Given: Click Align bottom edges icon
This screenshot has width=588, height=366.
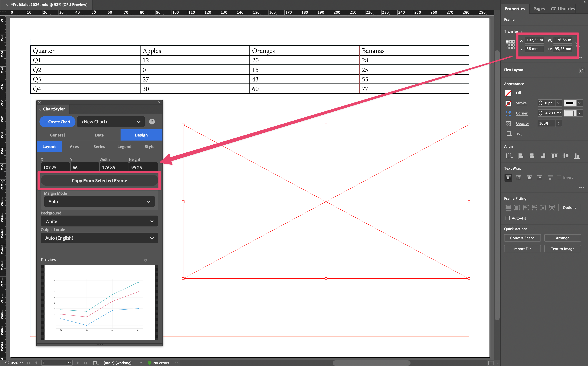Looking at the screenshot, I should [577, 156].
